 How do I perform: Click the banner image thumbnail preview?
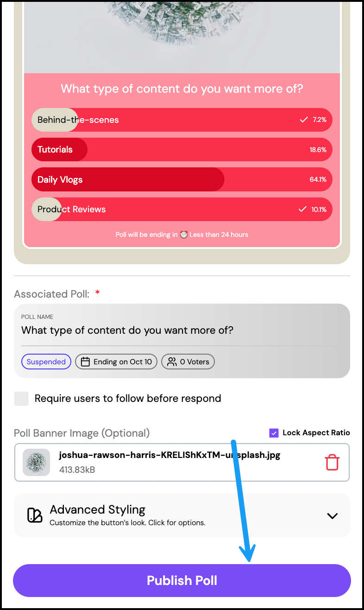(36, 463)
